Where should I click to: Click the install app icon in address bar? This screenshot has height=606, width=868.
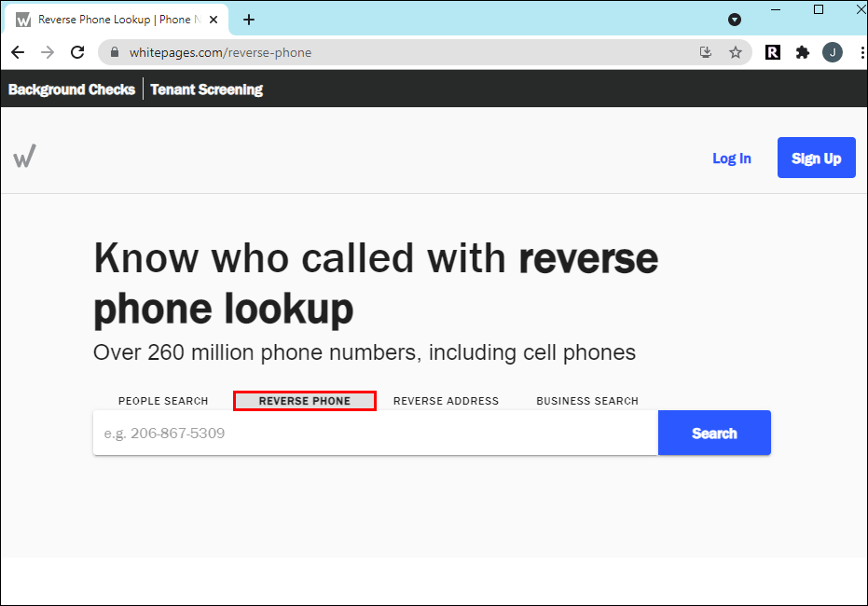pos(705,52)
